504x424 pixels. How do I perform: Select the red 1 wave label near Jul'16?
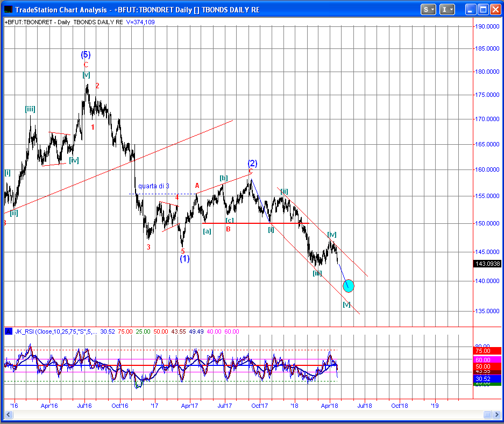pos(93,128)
